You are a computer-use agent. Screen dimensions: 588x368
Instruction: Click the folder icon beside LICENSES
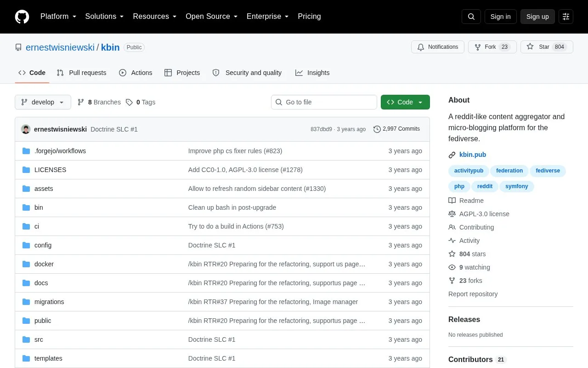point(26,170)
